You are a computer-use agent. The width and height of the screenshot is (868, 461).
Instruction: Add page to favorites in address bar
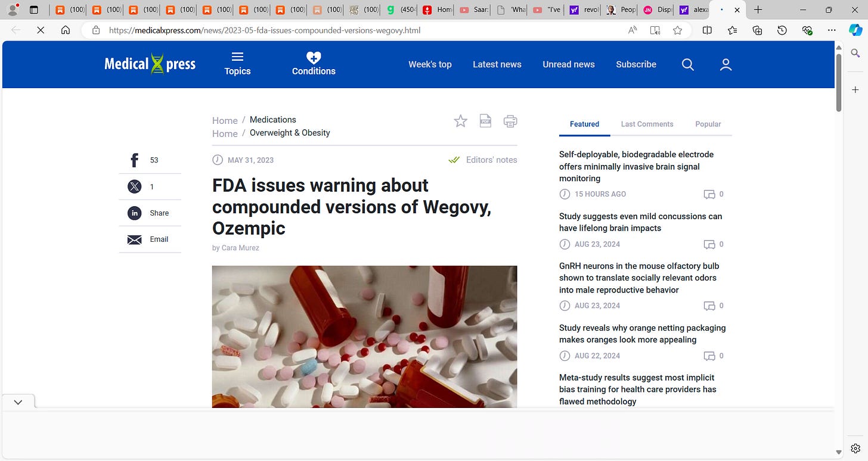click(677, 30)
